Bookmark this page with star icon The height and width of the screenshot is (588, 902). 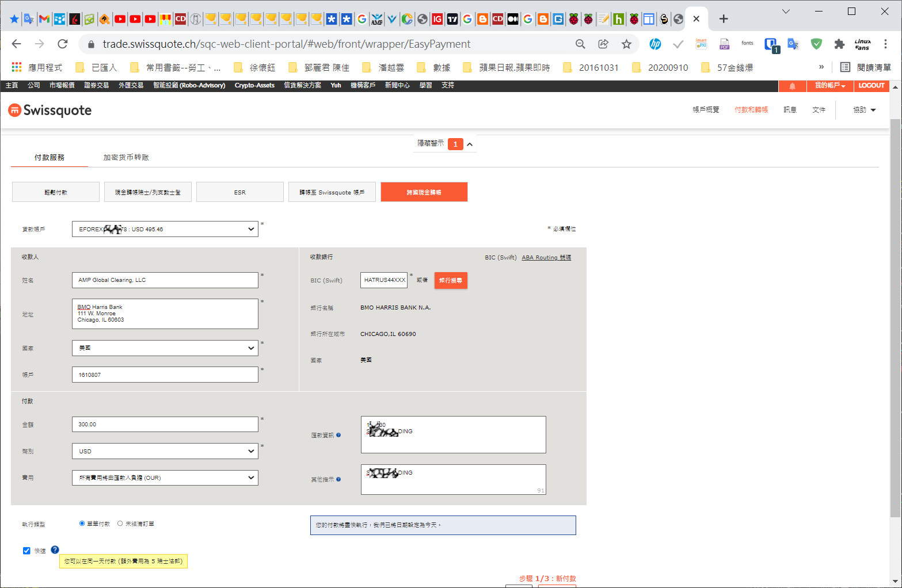pyautogui.click(x=626, y=44)
